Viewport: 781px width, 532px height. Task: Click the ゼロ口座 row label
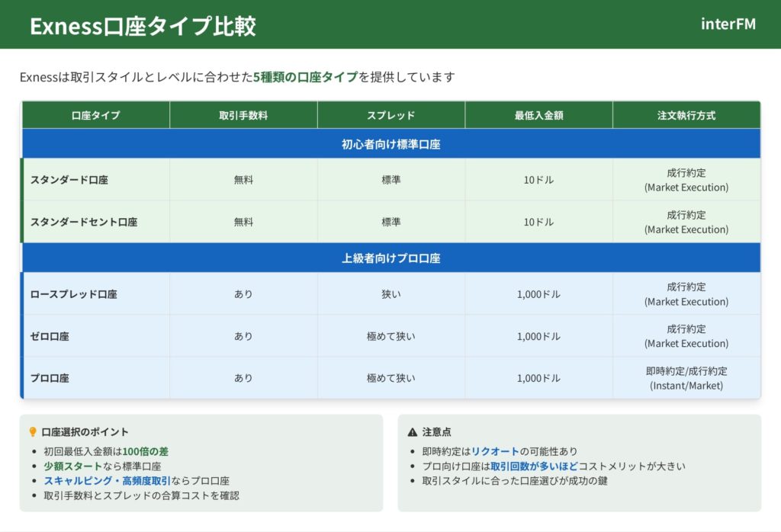50,336
